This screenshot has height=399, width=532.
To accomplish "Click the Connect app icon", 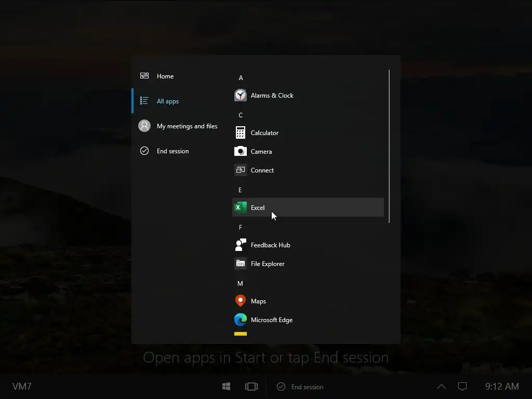I will (241, 170).
